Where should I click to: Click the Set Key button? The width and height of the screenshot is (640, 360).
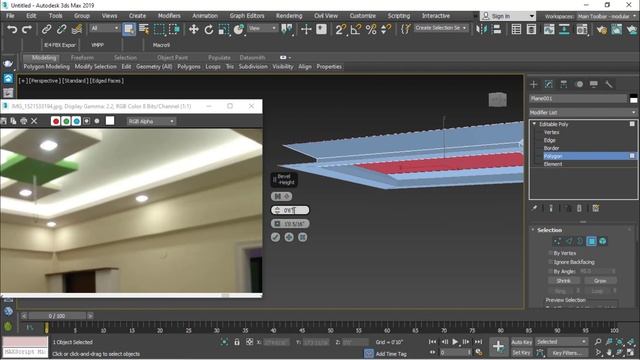click(x=521, y=352)
